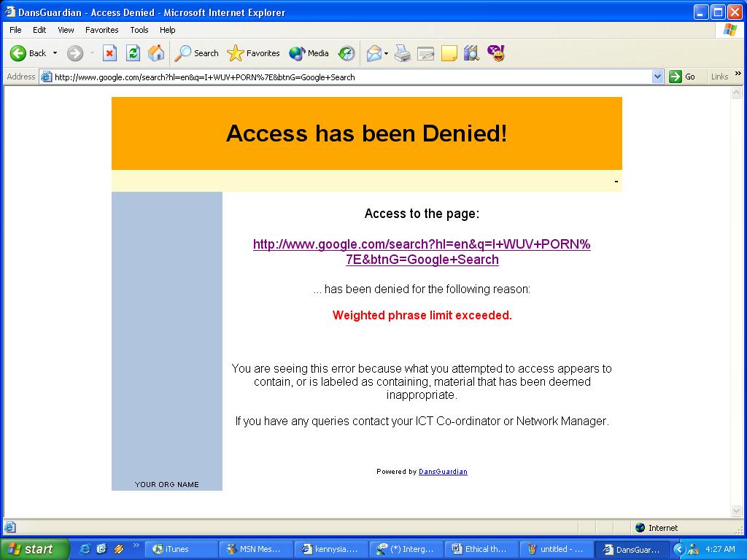Click the 4:27 AM clock
Screen dimensions: 747x560
(x=720, y=549)
